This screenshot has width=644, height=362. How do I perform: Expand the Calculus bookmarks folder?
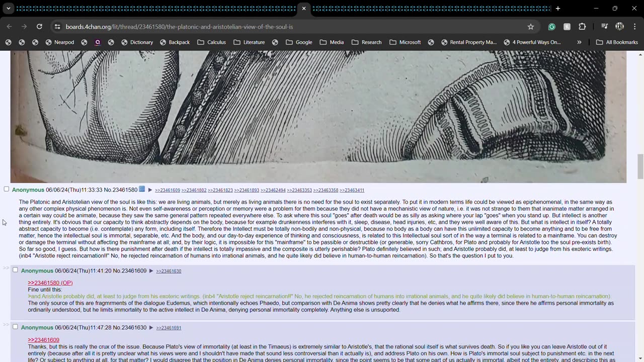211,42
